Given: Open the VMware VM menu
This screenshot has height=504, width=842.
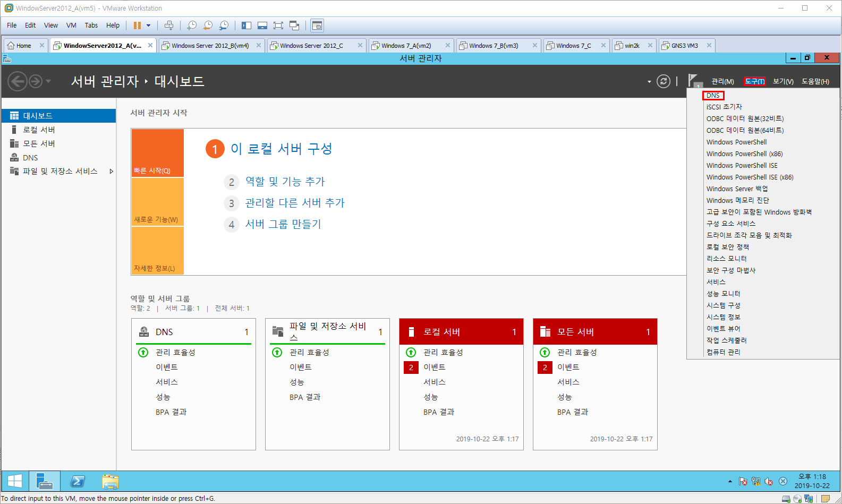Looking at the screenshot, I should [71, 25].
